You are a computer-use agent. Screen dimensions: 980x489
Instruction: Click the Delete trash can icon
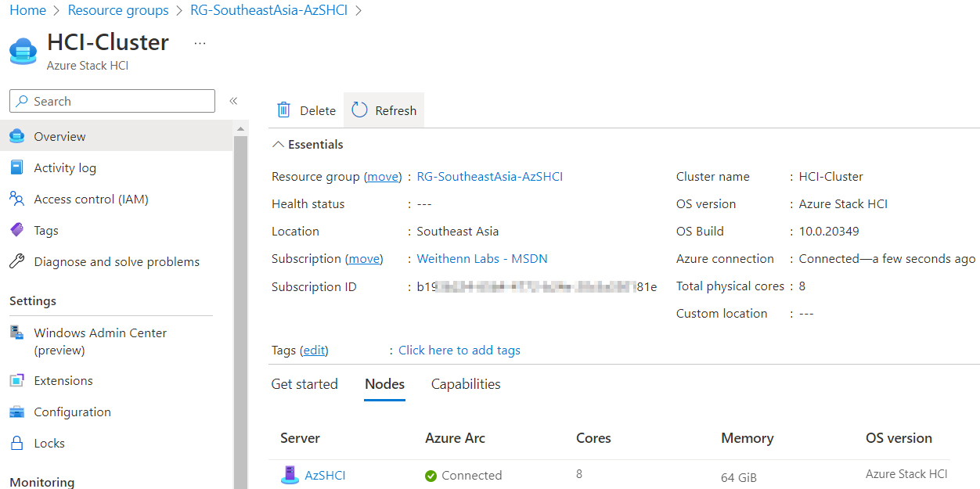point(283,110)
